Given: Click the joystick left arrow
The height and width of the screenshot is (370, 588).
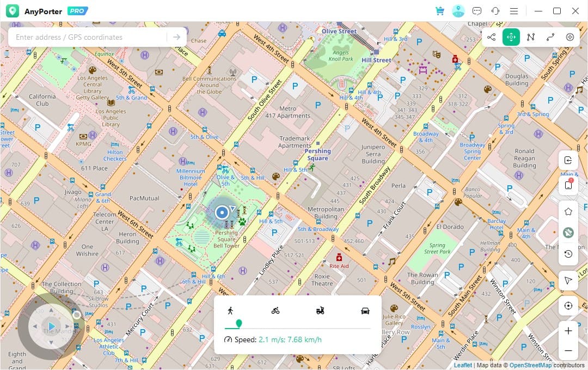Looking at the screenshot, I should tap(35, 326).
